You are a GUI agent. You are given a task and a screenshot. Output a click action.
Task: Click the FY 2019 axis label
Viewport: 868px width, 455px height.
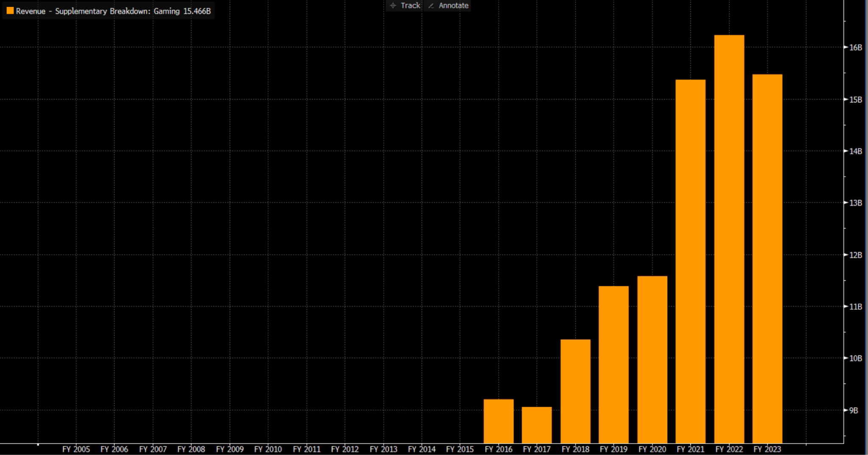point(614,449)
